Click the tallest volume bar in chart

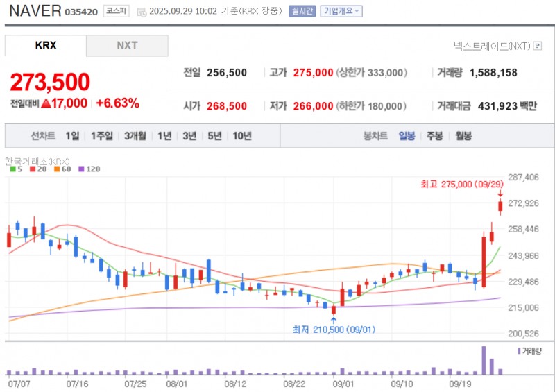click(x=484, y=361)
